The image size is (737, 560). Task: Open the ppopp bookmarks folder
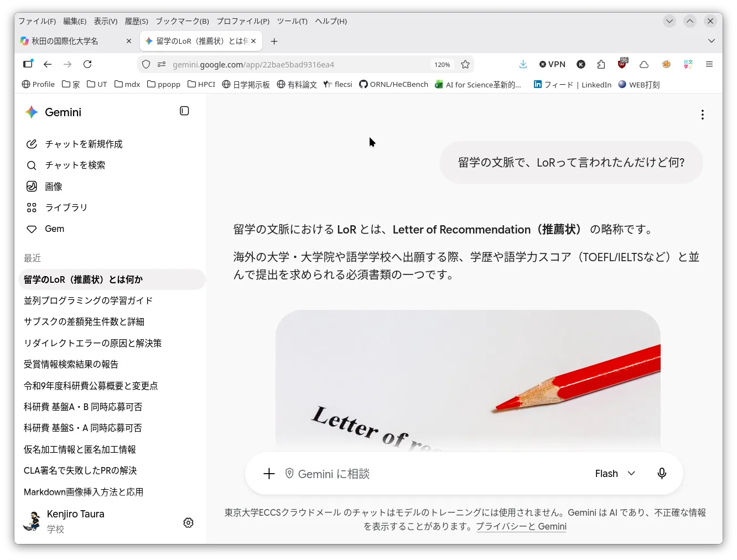click(164, 84)
